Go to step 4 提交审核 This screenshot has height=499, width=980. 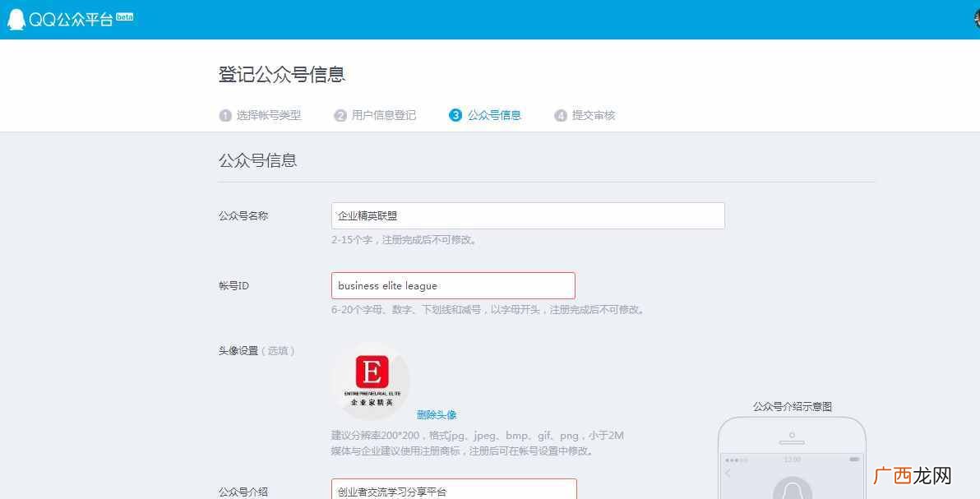[585, 115]
